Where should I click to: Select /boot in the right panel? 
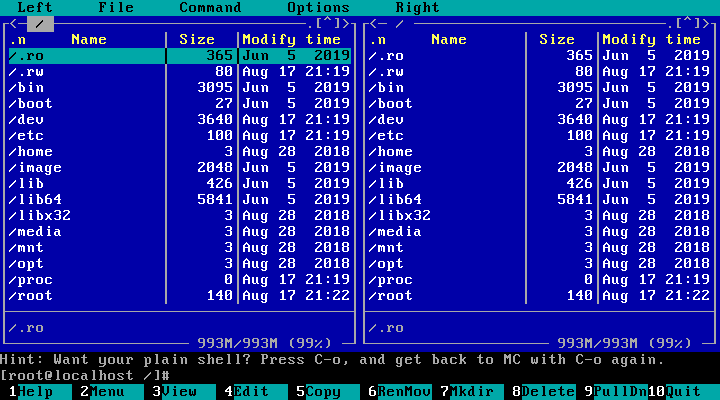540,104
